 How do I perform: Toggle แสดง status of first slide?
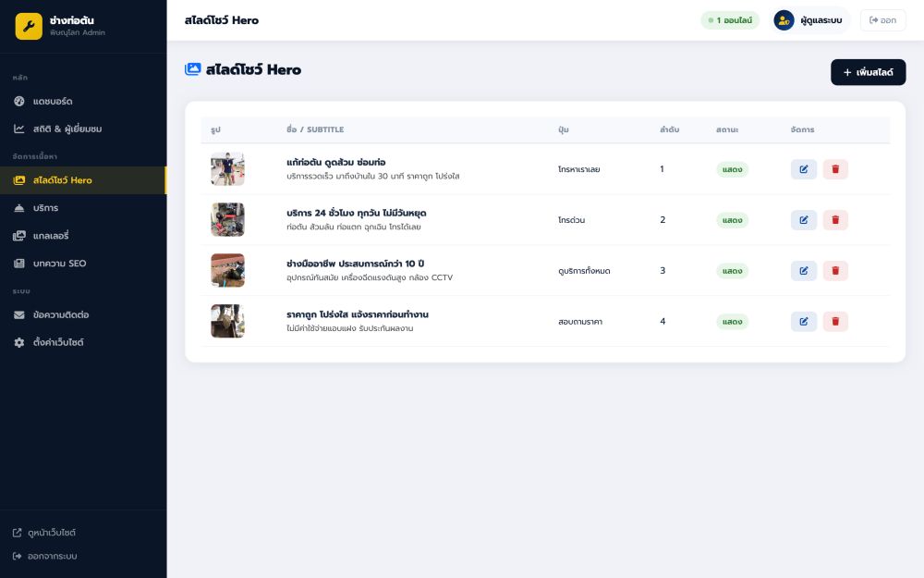[x=732, y=170]
